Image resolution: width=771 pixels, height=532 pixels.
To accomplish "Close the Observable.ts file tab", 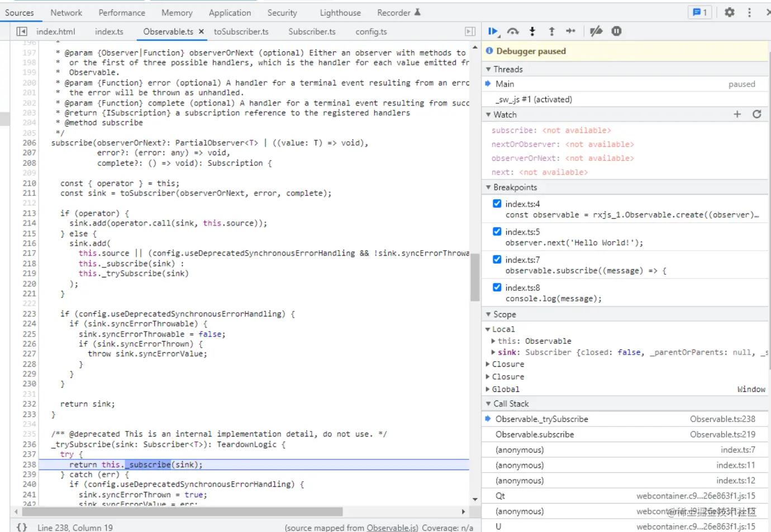I will (x=201, y=32).
